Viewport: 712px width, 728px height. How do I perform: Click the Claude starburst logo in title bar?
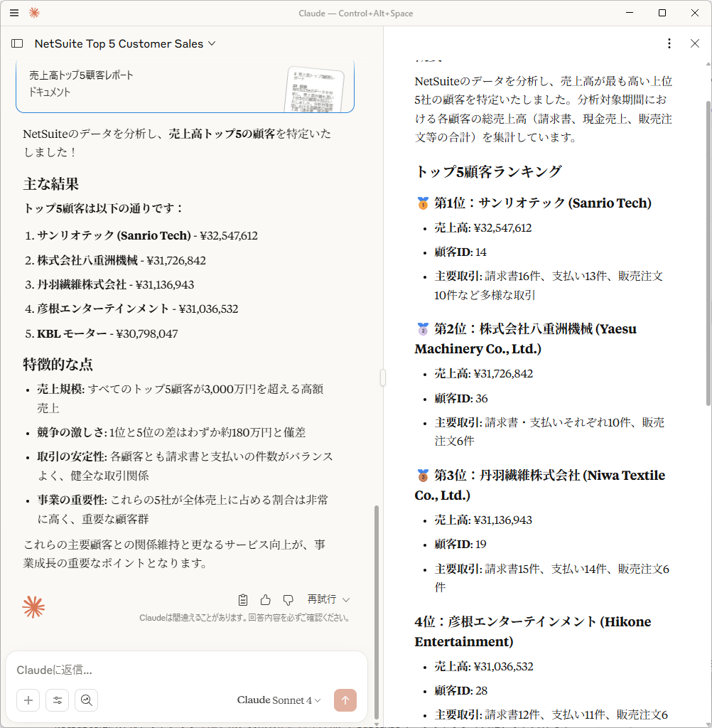coord(34,13)
